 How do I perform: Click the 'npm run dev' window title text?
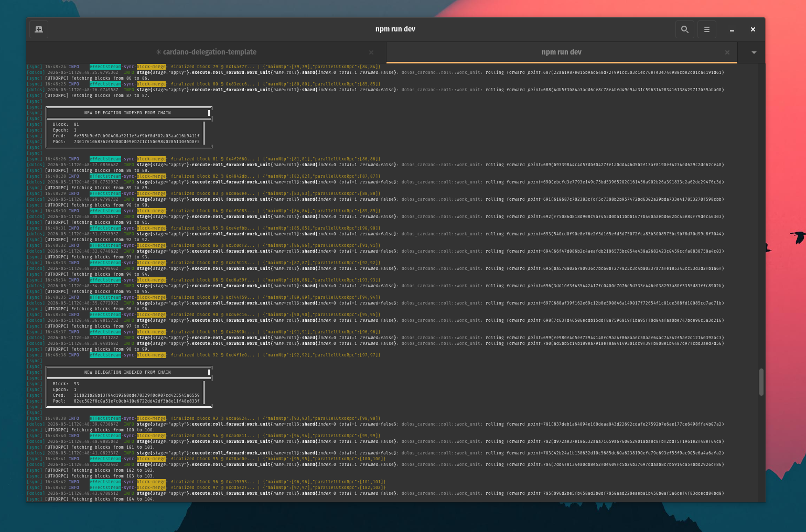click(x=395, y=29)
